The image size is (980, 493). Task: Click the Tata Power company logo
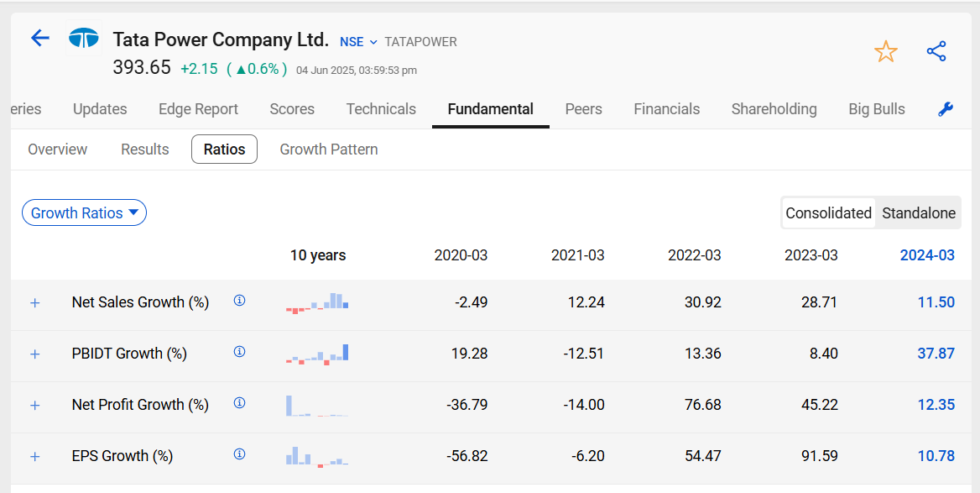coord(84,39)
